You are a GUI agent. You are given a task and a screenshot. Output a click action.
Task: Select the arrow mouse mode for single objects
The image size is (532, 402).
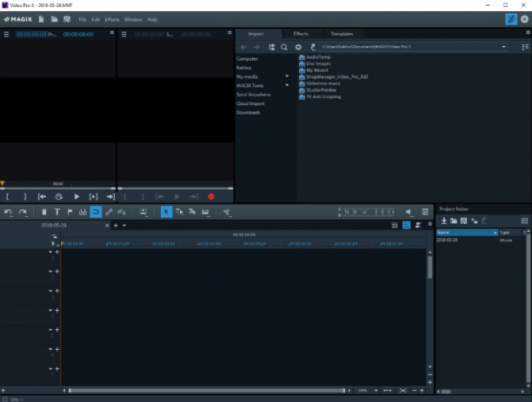coord(166,212)
